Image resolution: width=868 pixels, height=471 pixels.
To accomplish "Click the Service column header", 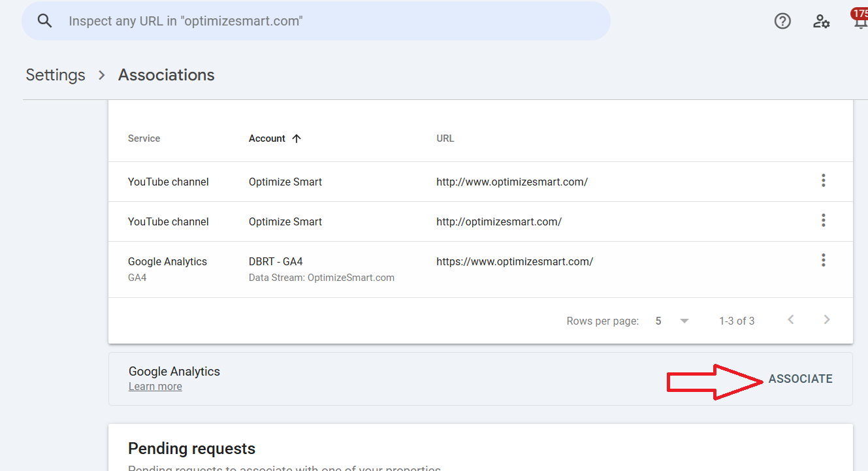I will point(144,138).
